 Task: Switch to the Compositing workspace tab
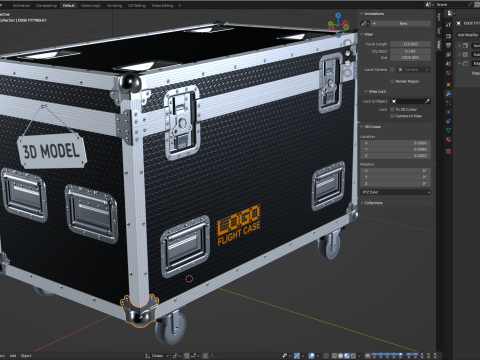click(46, 5)
